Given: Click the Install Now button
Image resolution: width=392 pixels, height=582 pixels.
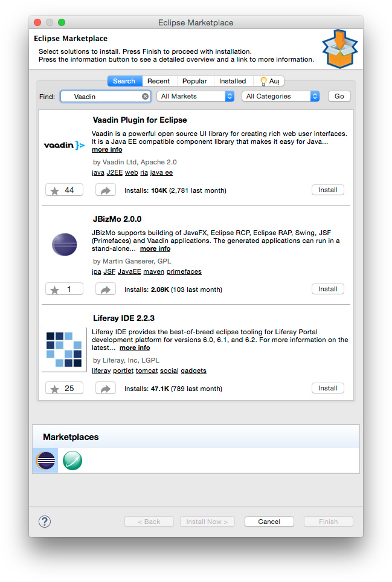Looking at the screenshot, I should tap(207, 522).
